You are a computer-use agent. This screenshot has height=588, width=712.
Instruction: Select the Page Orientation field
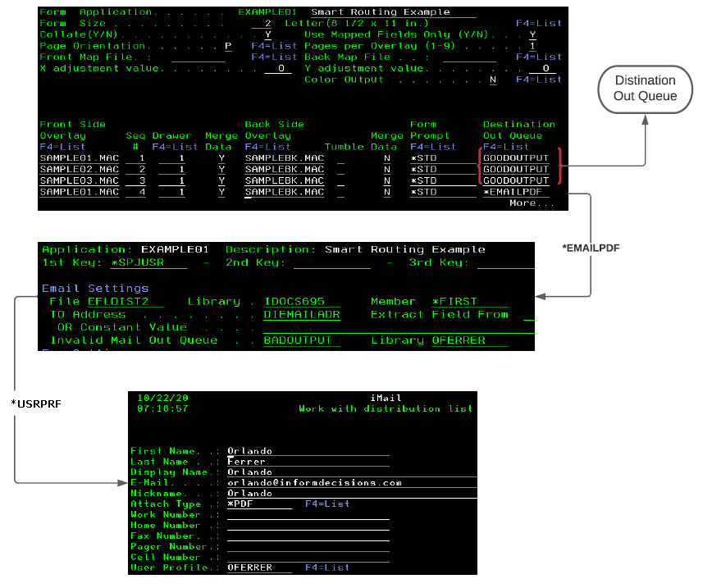coord(228,46)
